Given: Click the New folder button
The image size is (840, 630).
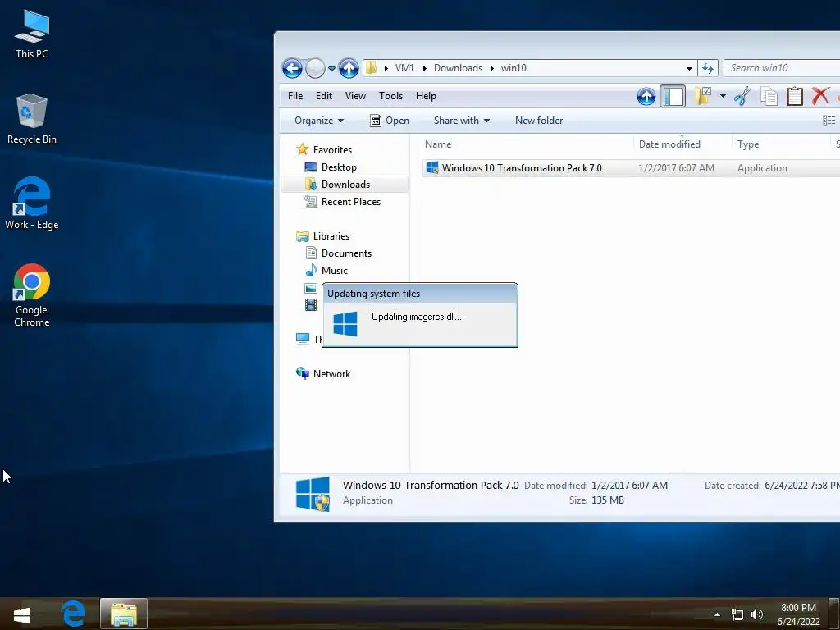Looking at the screenshot, I should coord(539,121).
